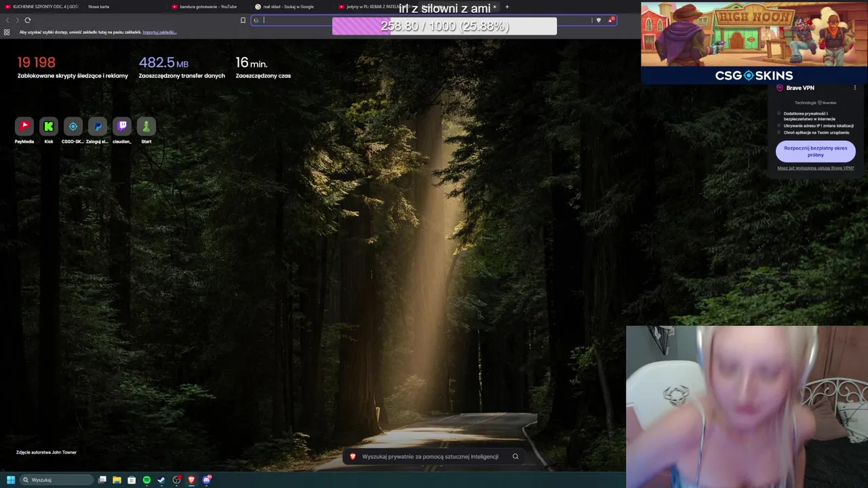The width and height of the screenshot is (868, 488).
Task: Reload the page with the refresh icon
Action: point(28,20)
